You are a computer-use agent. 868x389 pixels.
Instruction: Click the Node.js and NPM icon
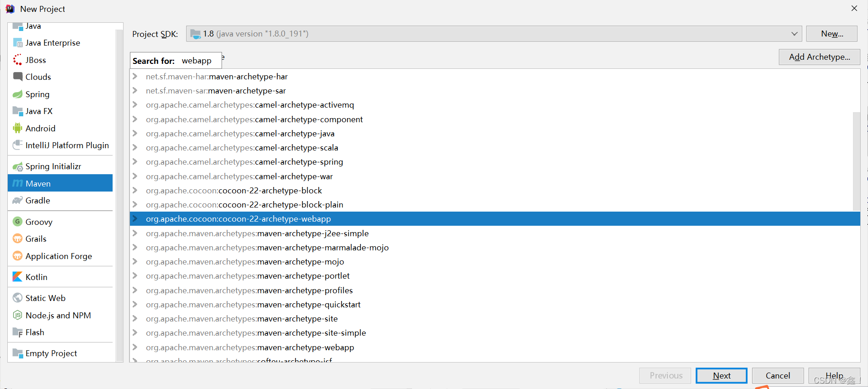(x=18, y=315)
